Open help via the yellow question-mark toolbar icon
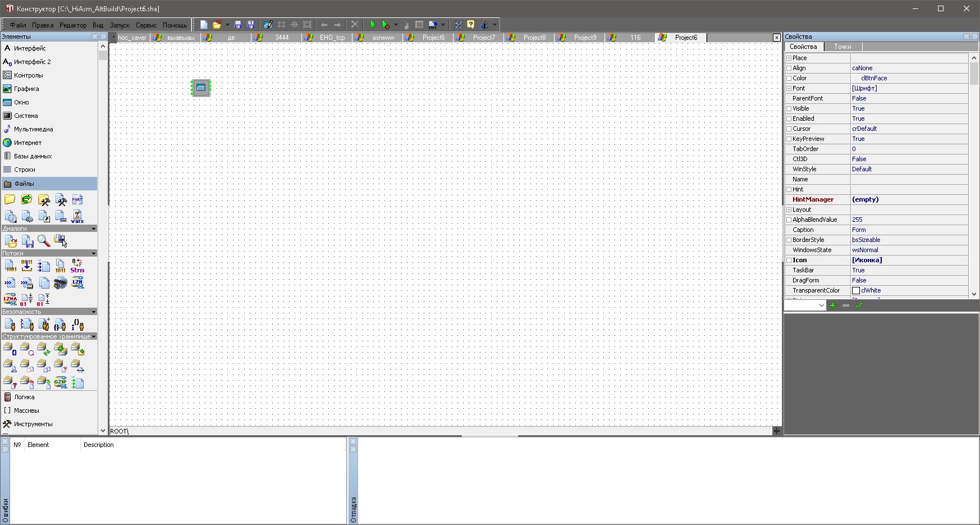This screenshot has width=980, height=525. coord(470,25)
